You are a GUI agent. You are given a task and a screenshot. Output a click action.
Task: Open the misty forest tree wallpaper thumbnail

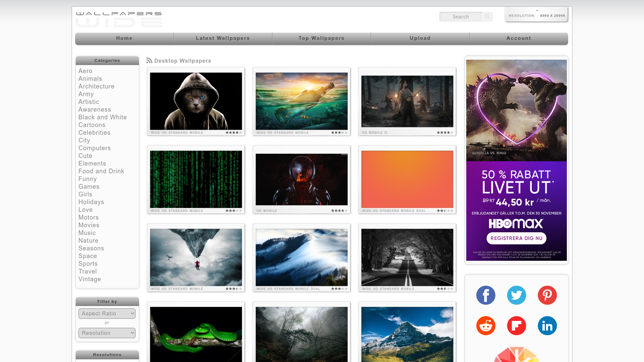(302, 334)
